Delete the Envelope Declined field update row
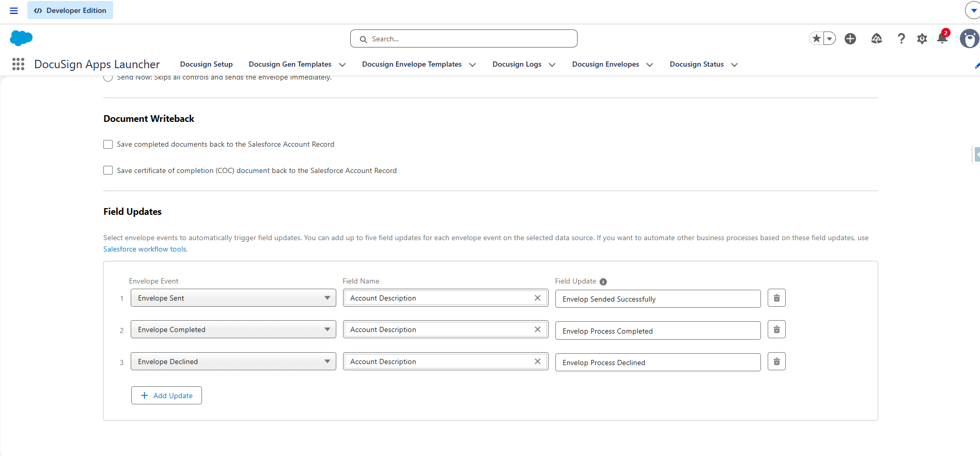Viewport: 980px width, 456px height. (776, 361)
